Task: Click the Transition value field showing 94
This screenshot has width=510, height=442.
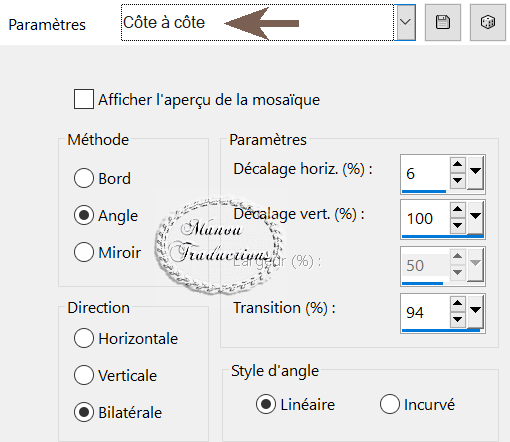Action: tap(425, 312)
